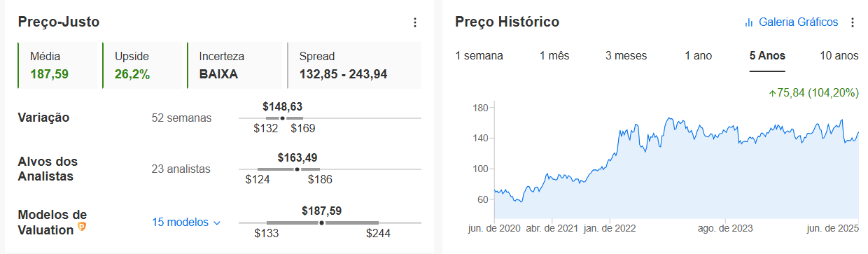
Task: Show the 10 anos price history
Action: (x=839, y=56)
